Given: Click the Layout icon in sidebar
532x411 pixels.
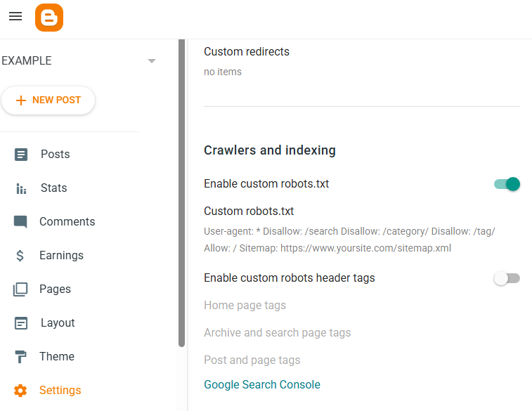Looking at the screenshot, I should 21,323.
